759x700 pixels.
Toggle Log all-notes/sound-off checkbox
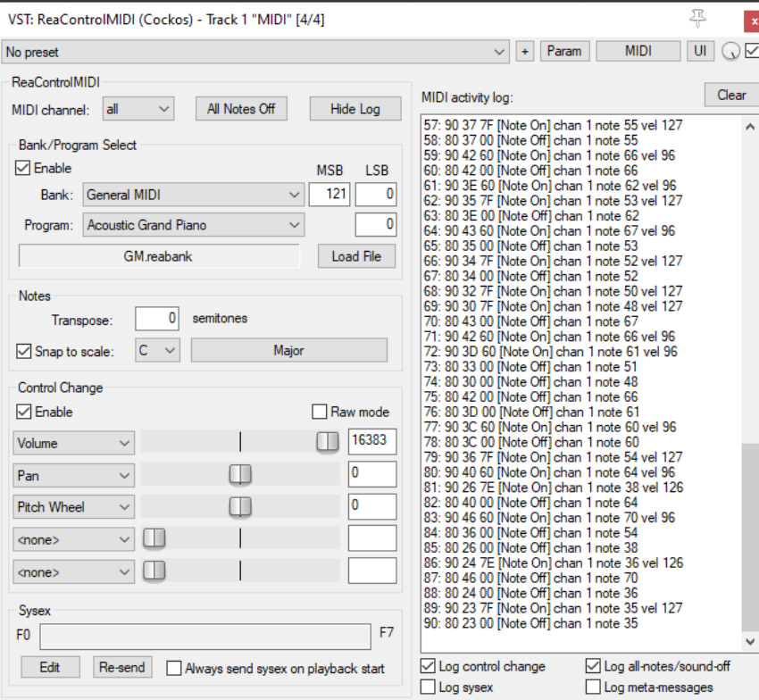point(593,666)
